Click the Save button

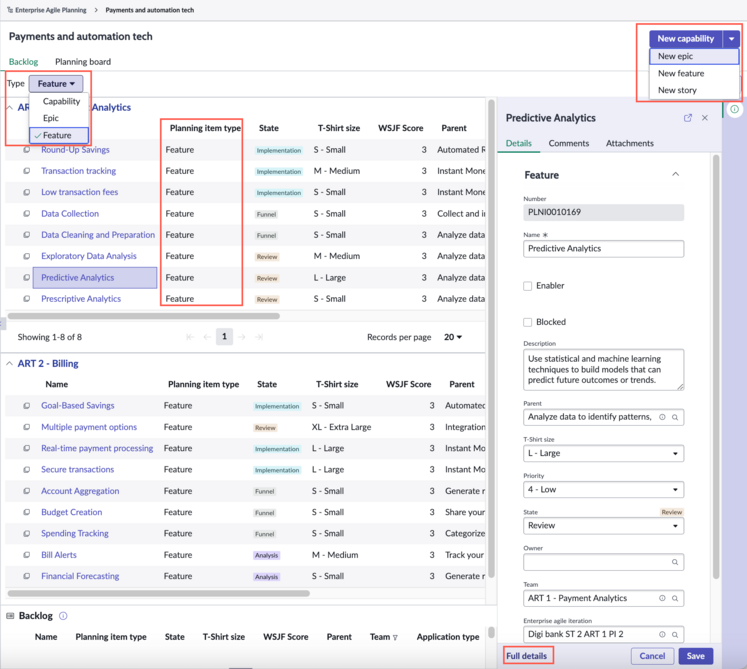695,656
